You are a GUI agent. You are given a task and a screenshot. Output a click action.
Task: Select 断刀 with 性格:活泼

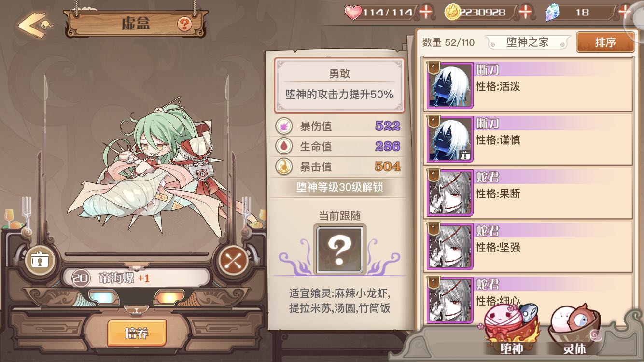(529, 85)
